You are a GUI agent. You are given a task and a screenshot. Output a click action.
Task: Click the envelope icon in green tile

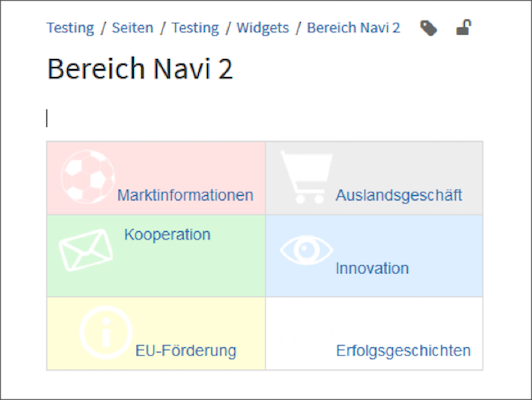point(86,250)
